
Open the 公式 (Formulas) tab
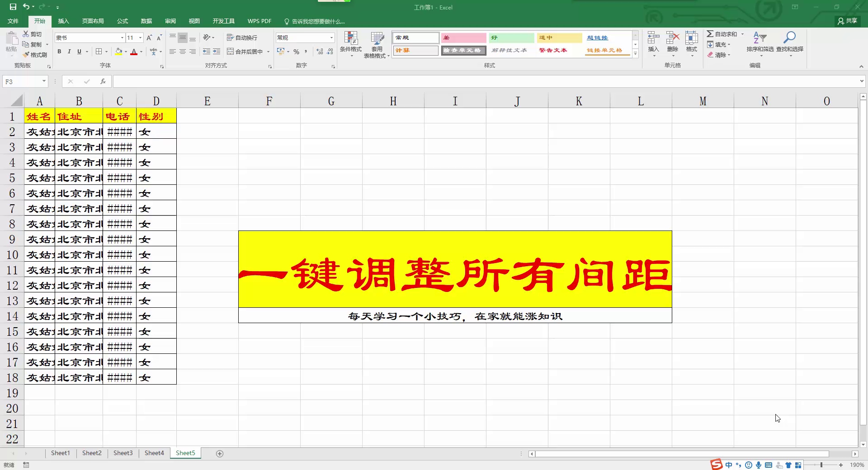[122, 21]
